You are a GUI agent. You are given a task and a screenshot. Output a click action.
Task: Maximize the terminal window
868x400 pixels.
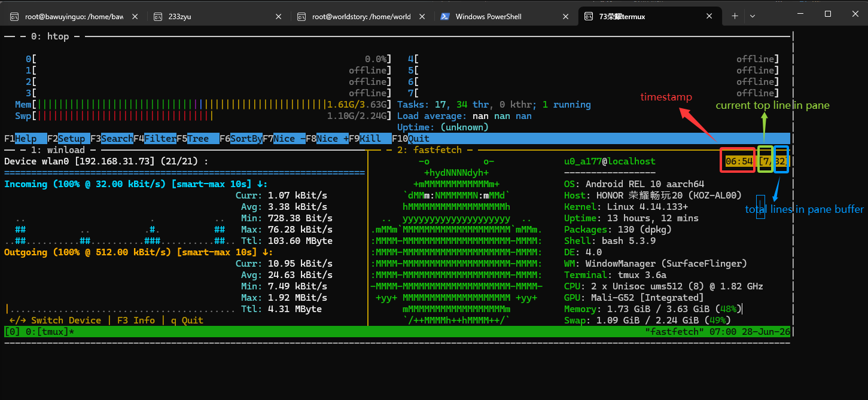pos(828,13)
